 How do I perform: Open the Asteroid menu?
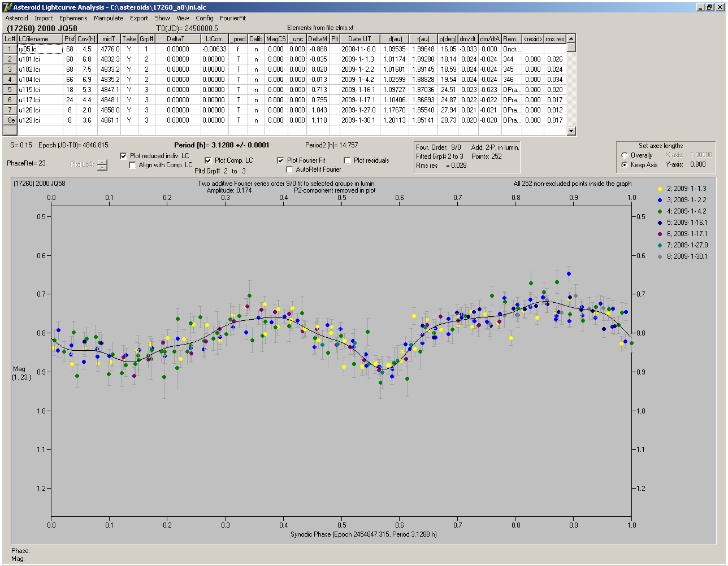click(x=16, y=18)
